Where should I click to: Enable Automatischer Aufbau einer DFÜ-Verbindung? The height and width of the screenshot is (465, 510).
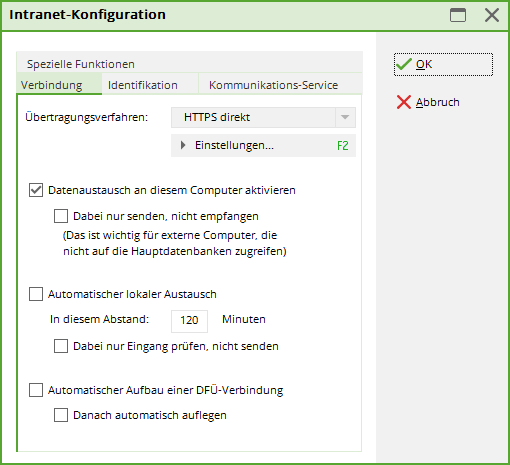click(36, 390)
